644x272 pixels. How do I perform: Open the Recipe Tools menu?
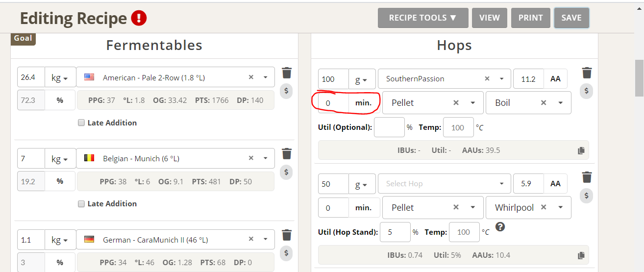pos(423,18)
